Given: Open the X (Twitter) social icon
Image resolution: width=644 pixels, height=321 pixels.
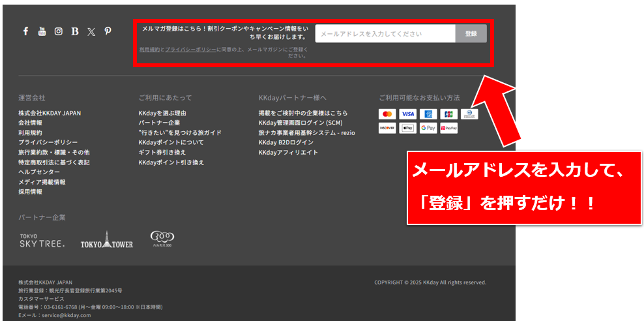Looking at the screenshot, I should [91, 32].
